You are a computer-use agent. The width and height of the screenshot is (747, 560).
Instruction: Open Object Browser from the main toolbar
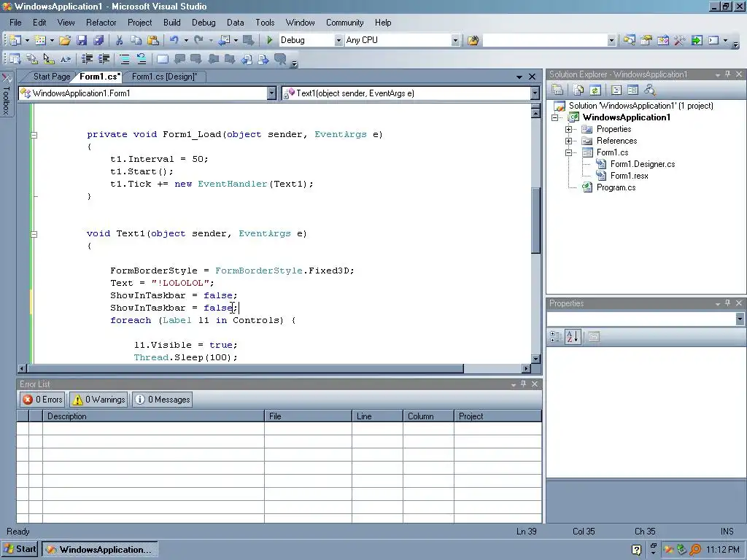662,41
